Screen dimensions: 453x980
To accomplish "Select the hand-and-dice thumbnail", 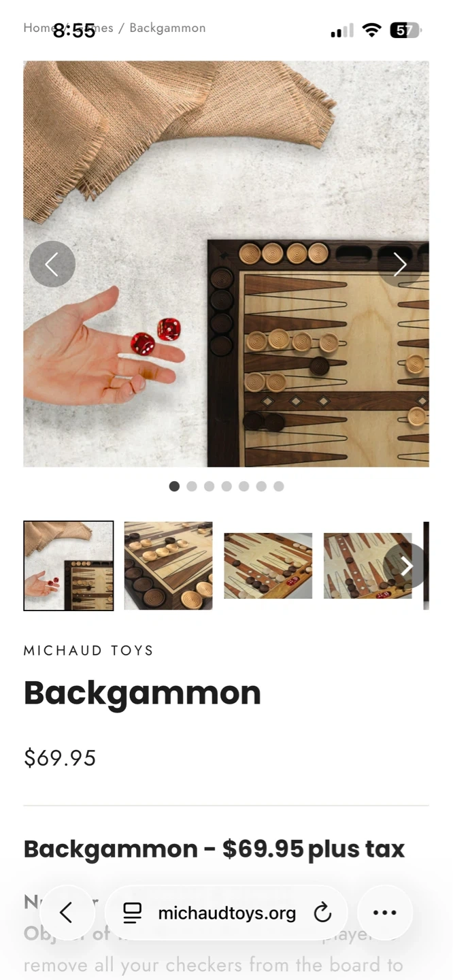I will [69, 566].
